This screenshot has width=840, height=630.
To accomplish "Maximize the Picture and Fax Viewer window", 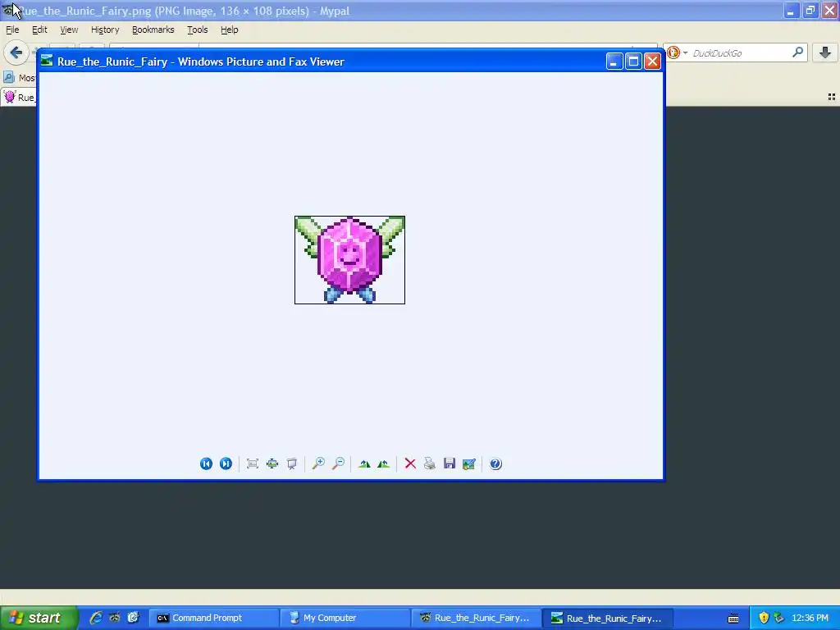I will (x=633, y=62).
